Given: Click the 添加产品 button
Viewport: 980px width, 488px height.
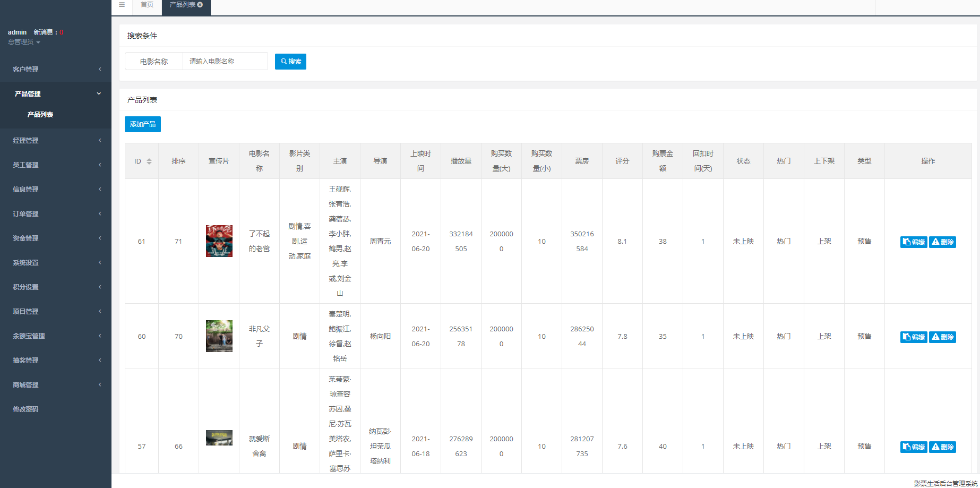Looking at the screenshot, I should (x=143, y=124).
